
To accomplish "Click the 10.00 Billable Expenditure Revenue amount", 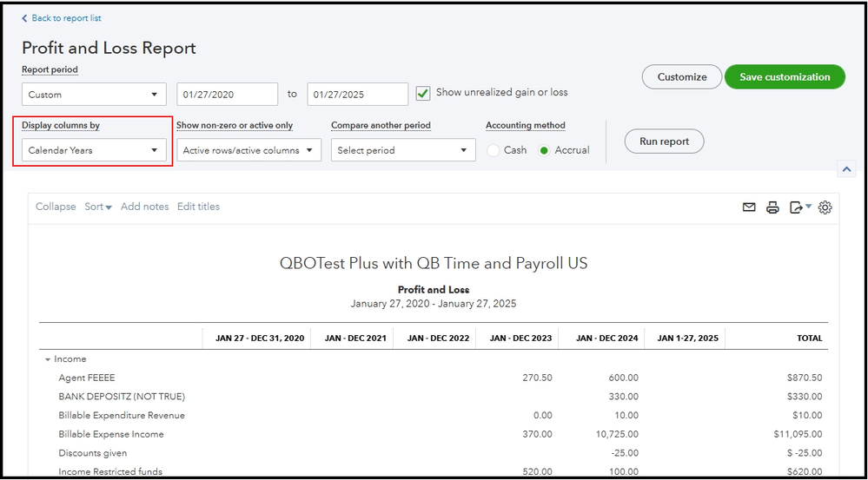I will point(626,415).
